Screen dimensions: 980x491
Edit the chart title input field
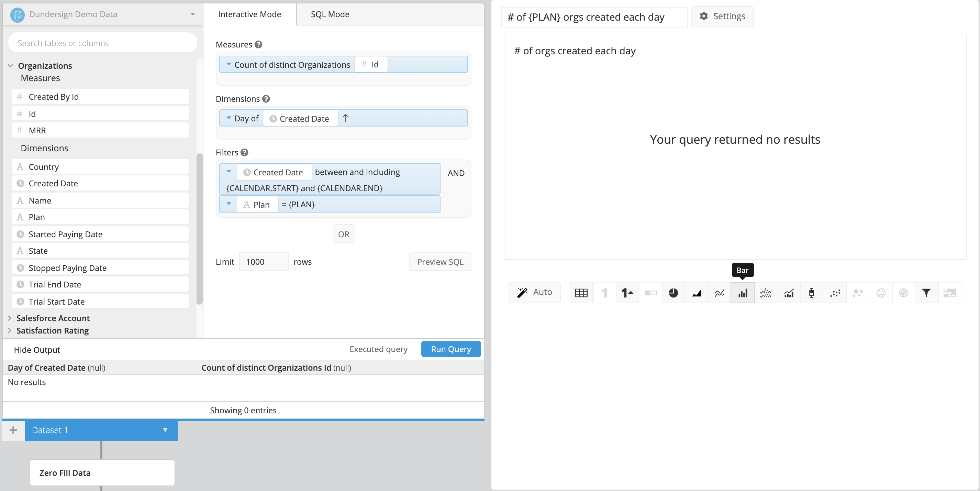[594, 17]
